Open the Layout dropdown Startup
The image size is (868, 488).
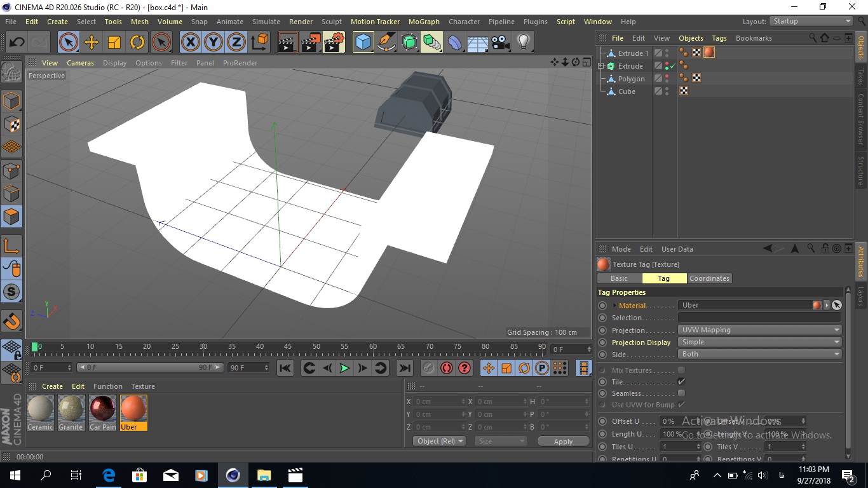tap(811, 21)
